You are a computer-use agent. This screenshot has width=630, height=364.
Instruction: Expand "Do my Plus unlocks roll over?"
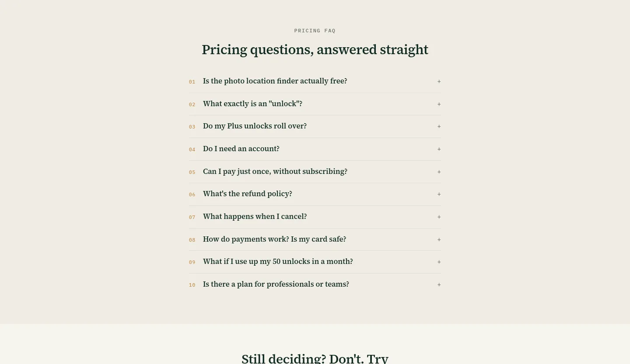pyautogui.click(x=315, y=126)
